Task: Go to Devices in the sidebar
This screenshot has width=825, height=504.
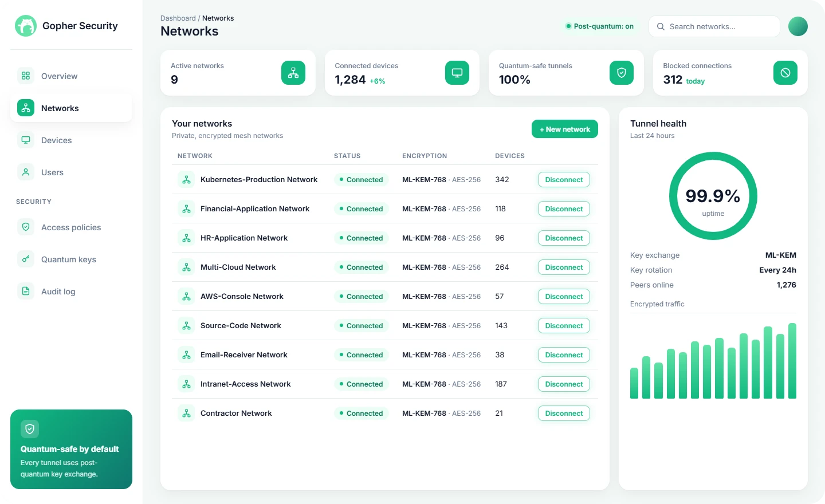Action: (71, 140)
